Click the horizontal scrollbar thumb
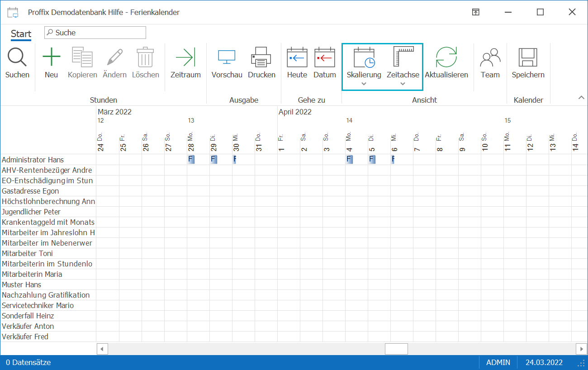Viewport: 588px width, 370px height. 396,349
